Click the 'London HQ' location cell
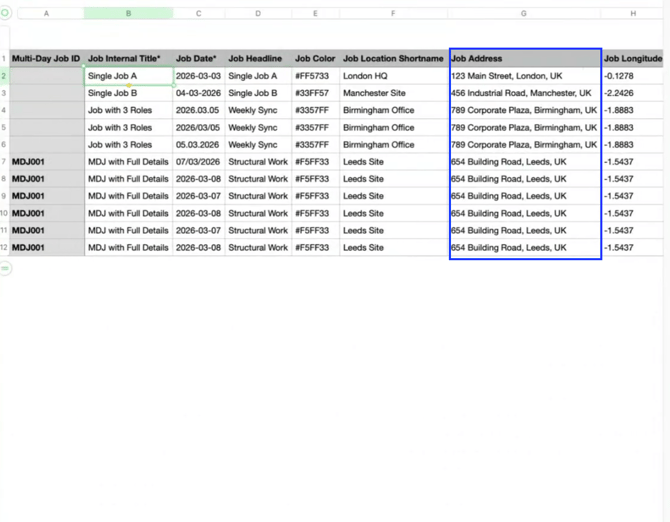Screen dimensions: 670x522 (393, 76)
